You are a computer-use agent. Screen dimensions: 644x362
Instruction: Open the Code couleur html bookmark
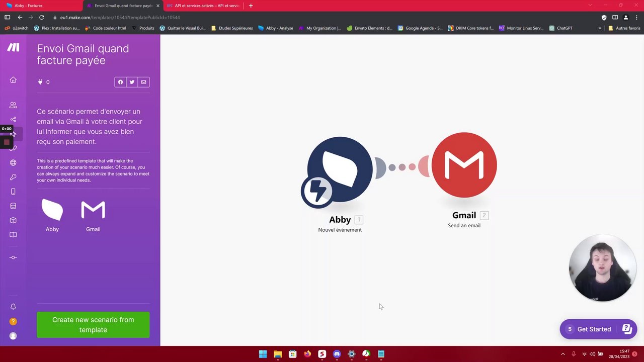pyautogui.click(x=106, y=28)
